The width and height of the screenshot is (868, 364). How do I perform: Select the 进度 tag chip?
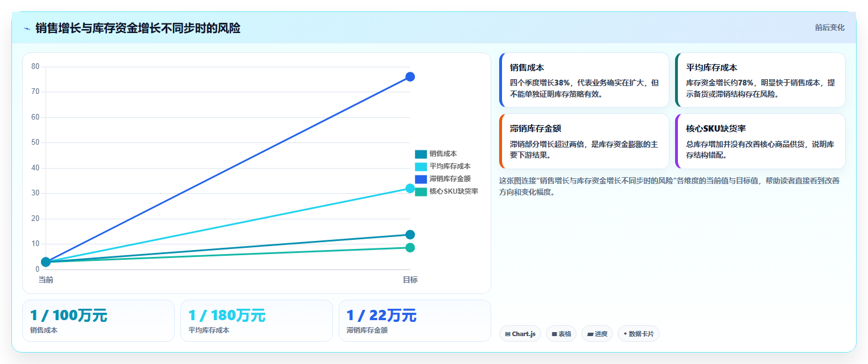click(597, 334)
